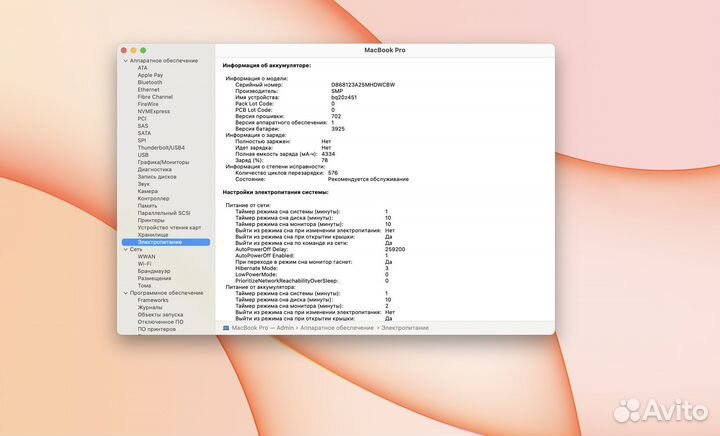The image size is (720, 436).
Task: Click 'MacBook Pro — Admin' in the path bar
Action: click(x=263, y=328)
